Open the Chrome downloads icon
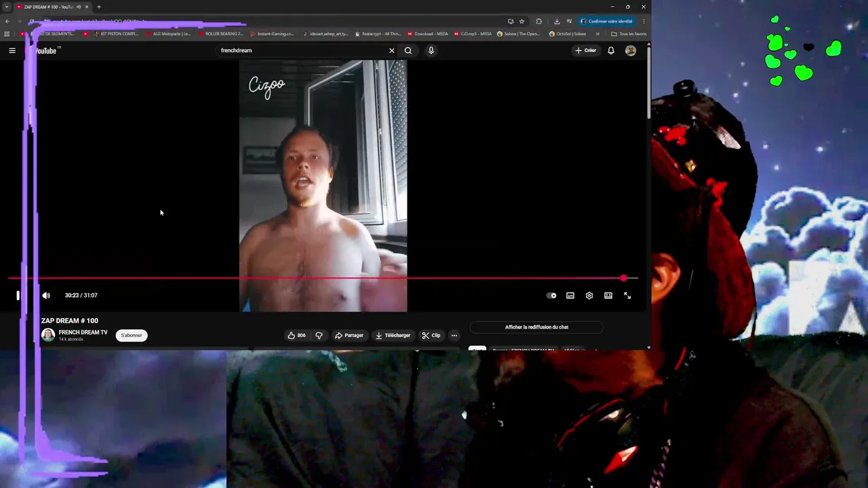The height and width of the screenshot is (488, 868). [557, 21]
